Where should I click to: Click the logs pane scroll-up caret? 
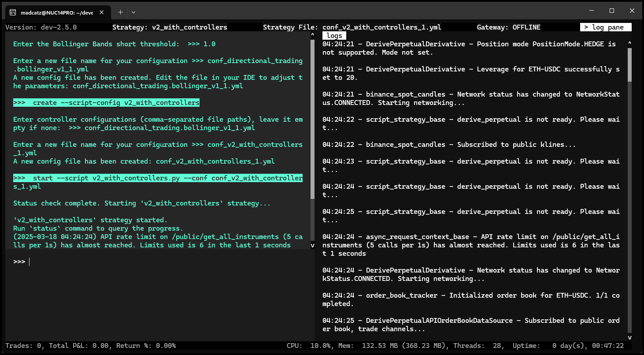[629, 43]
